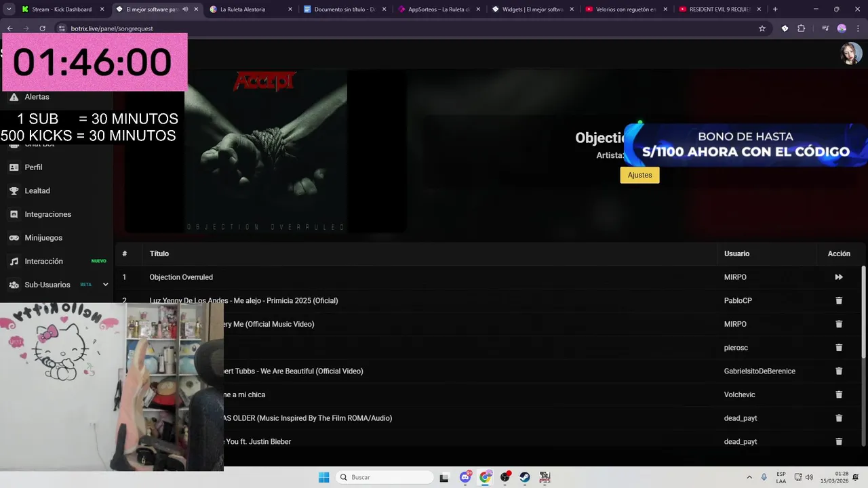Viewport: 868px width, 488px height.
Task: Click the Integraciones icon
Action: coord(14,214)
